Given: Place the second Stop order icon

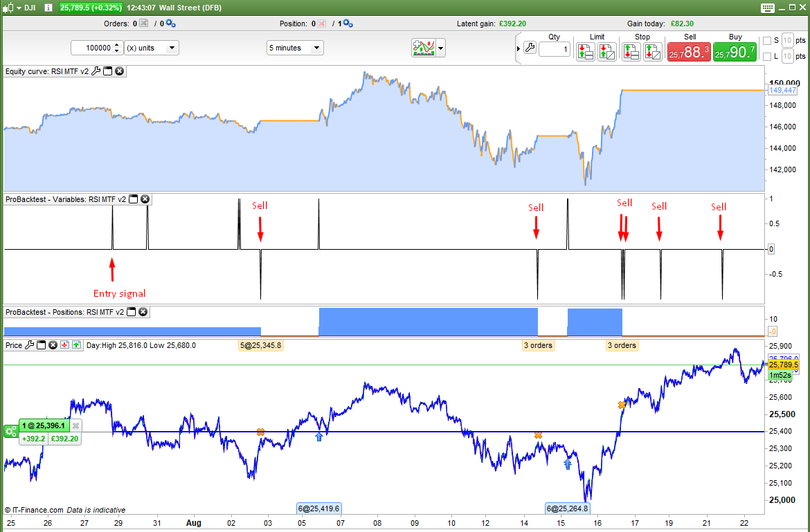Looking at the screenshot, I should pos(653,52).
